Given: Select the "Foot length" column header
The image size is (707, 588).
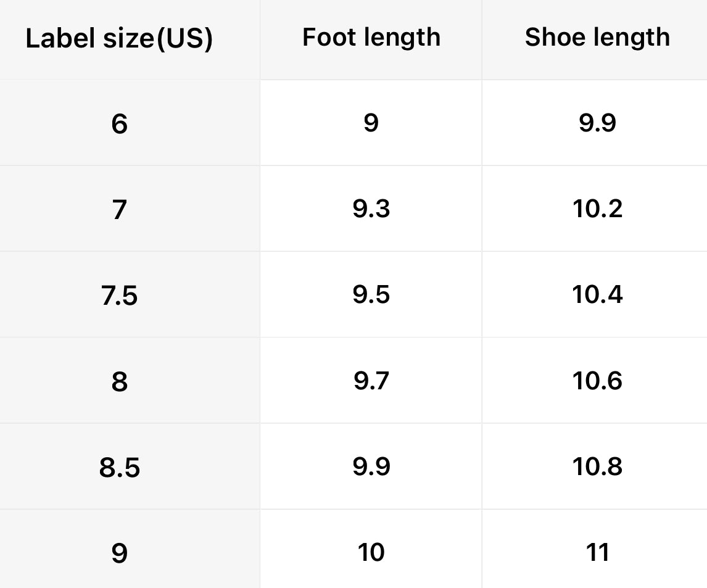Looking at the screenshot, I should [x=371, y=37].
